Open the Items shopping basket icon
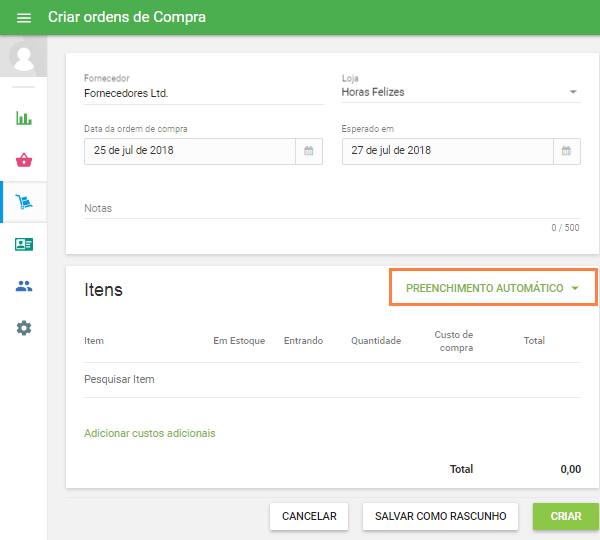Viewport: 600px width, 540px height. click(x=24, y=160)
